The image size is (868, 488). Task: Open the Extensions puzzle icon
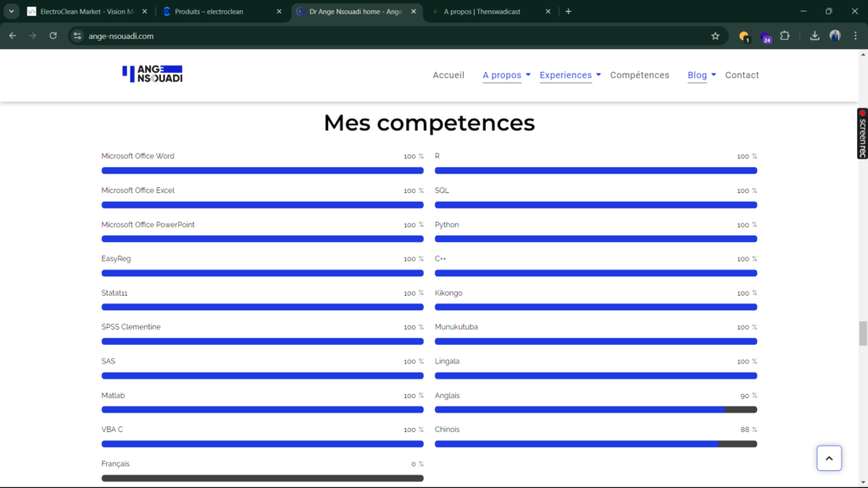tap(785, 36)
